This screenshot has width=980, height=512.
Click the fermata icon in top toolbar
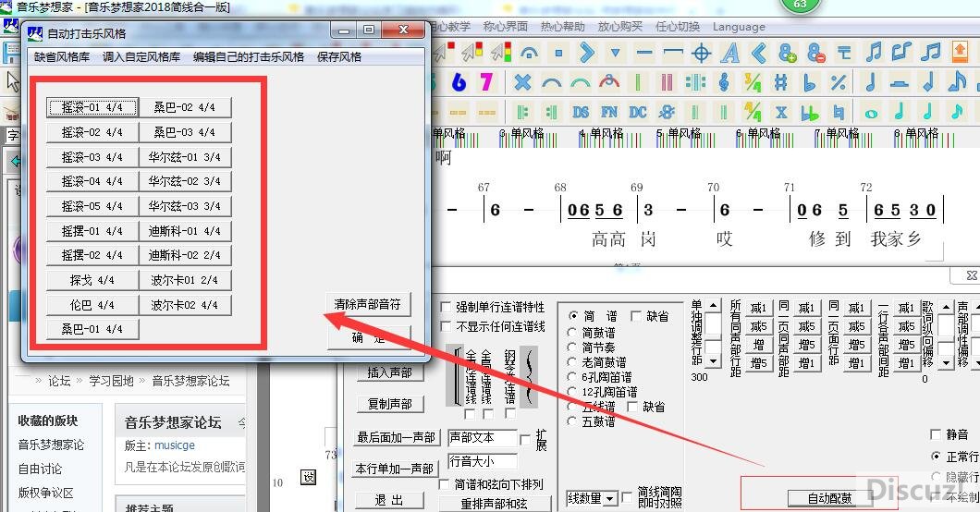click(530, 53)
